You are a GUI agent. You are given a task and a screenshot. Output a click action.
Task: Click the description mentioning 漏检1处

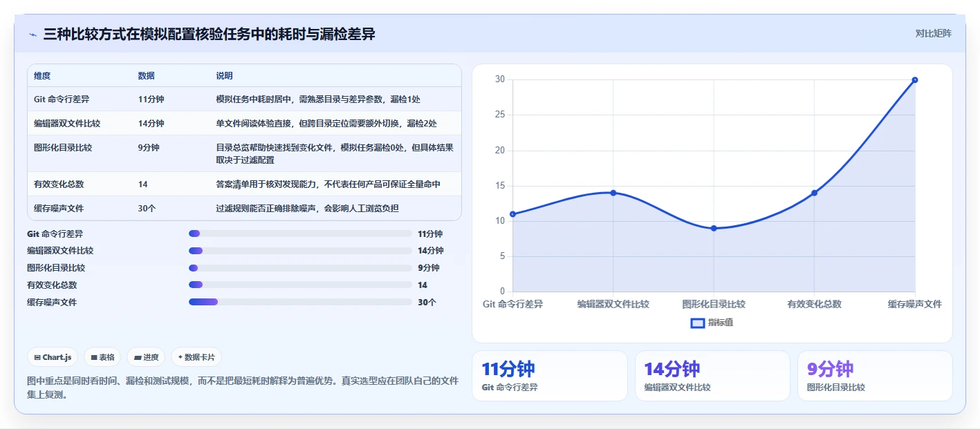(x=318, y=99)
